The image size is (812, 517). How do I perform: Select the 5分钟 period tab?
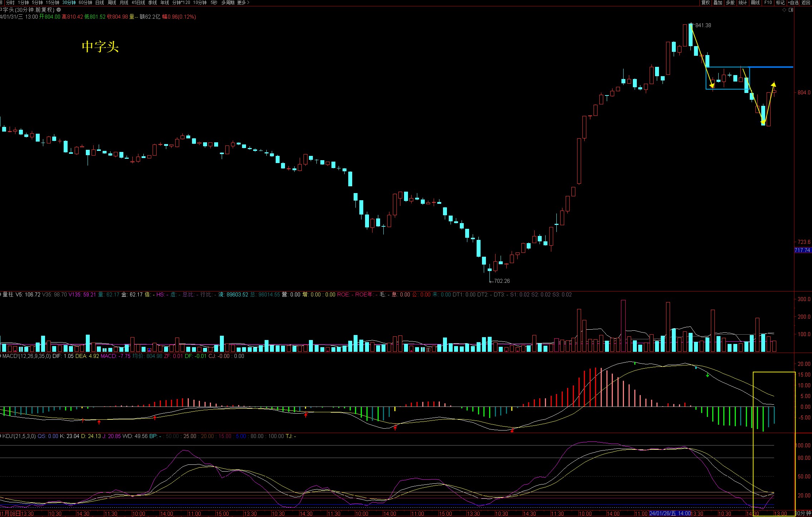pos(37,3)
